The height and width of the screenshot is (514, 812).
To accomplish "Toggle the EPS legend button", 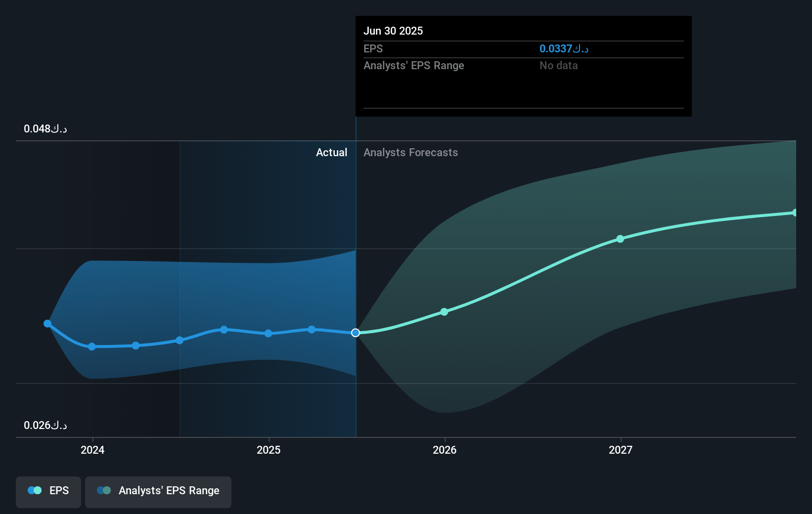I will (48, 492).
